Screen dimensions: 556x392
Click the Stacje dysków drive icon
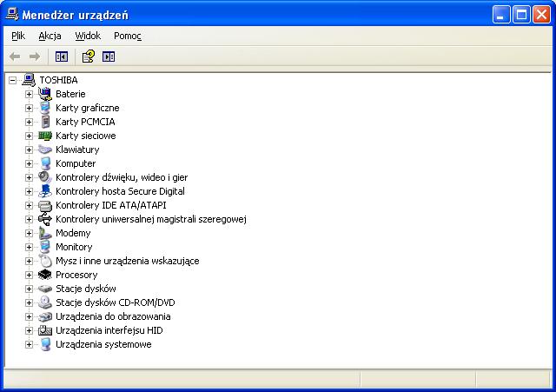tap(45, 289)
